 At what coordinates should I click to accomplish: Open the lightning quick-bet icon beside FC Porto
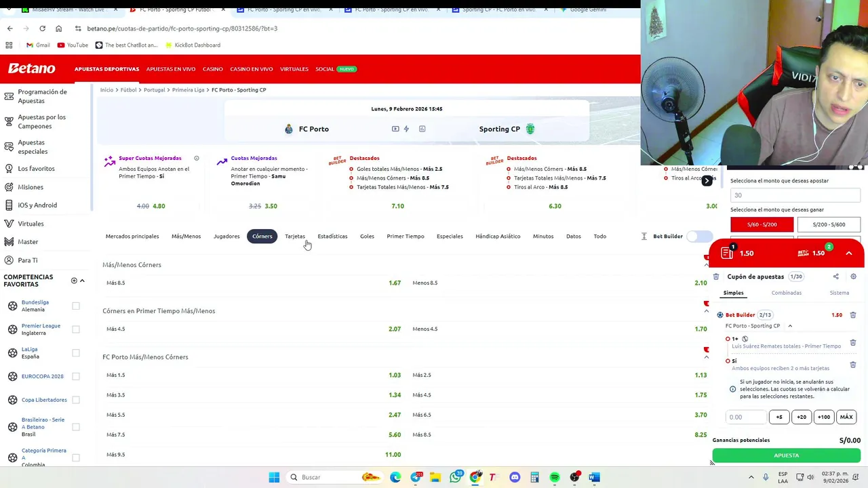click(406, 129)
